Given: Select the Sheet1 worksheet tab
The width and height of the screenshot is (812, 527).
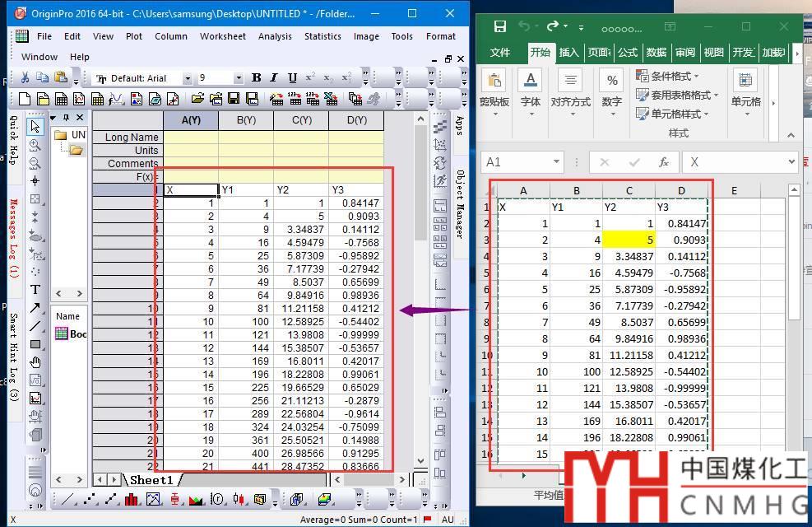Looking at the screenshot, I should pos(151,480).
